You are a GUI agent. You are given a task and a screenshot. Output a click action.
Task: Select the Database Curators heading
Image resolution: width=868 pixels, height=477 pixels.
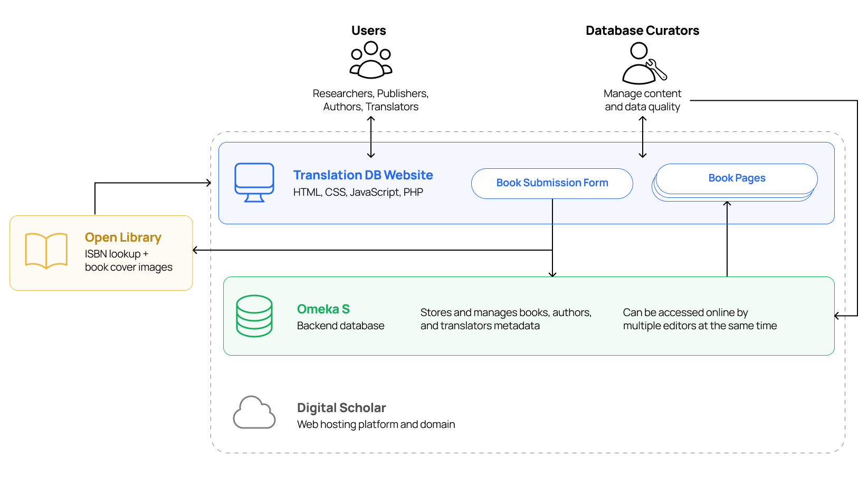coord(643,31)
